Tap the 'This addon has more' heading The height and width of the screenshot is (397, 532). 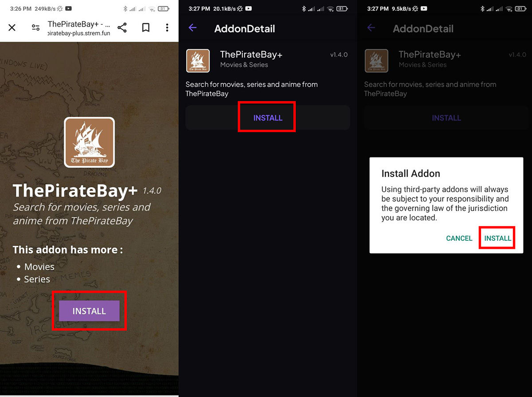point(68,250)
